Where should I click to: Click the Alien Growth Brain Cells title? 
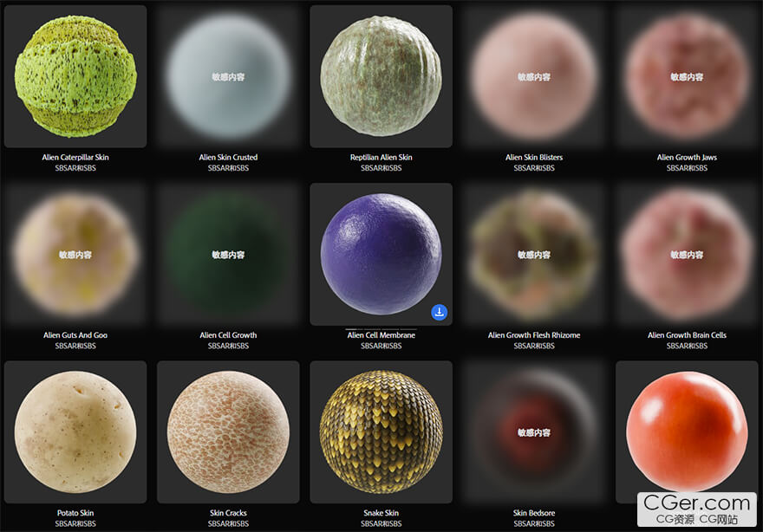[x=687, y=335]
